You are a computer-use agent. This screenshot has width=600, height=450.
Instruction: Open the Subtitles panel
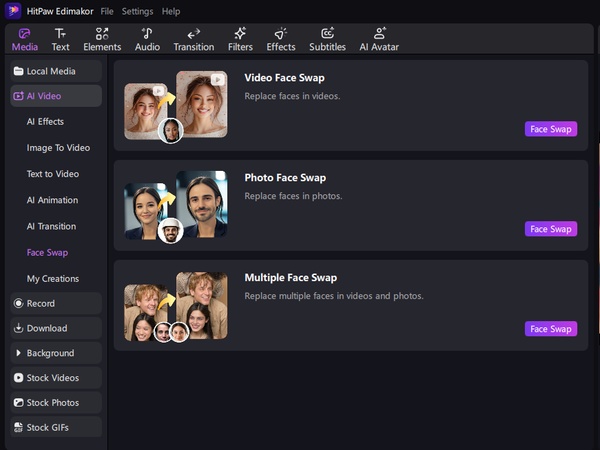coord(327,39)
